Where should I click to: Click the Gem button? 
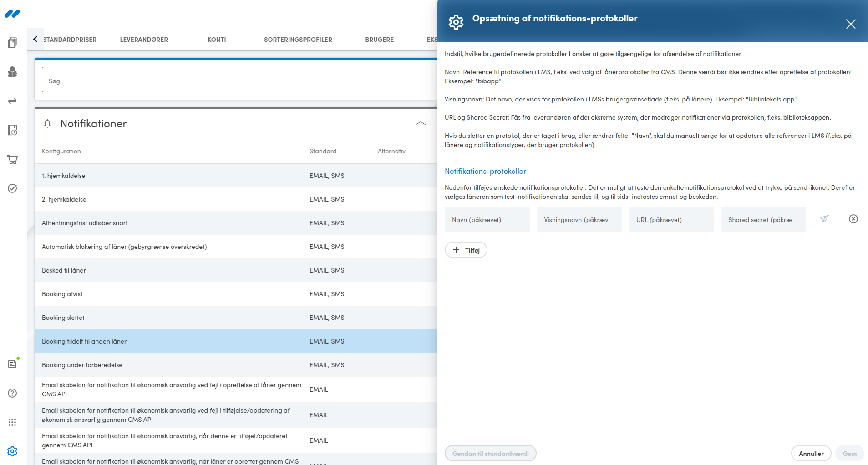[x=849, y=454]
